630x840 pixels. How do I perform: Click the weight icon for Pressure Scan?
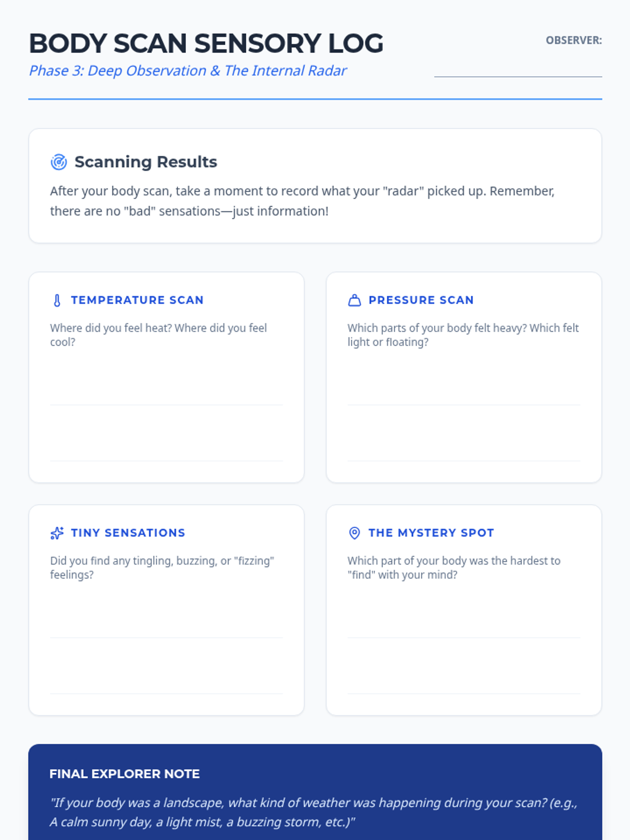pyautogui.click(x=355, y=300)
